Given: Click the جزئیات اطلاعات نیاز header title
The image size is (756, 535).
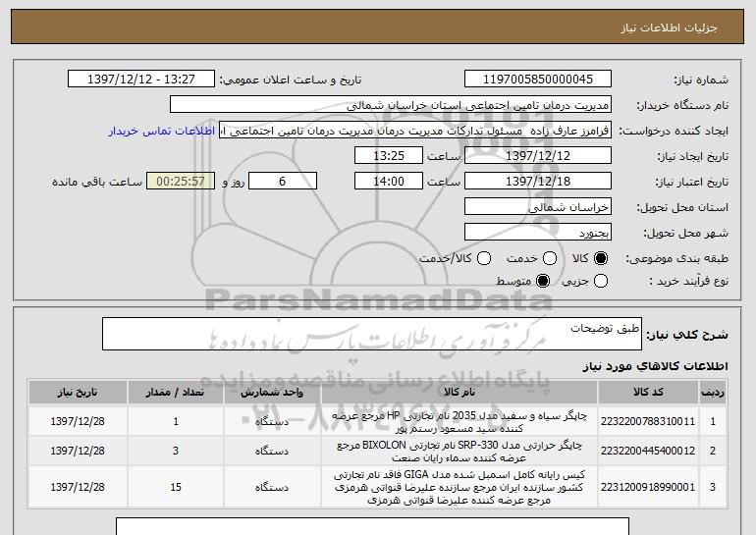Looking at the screenshot, I should coord(669,27).
